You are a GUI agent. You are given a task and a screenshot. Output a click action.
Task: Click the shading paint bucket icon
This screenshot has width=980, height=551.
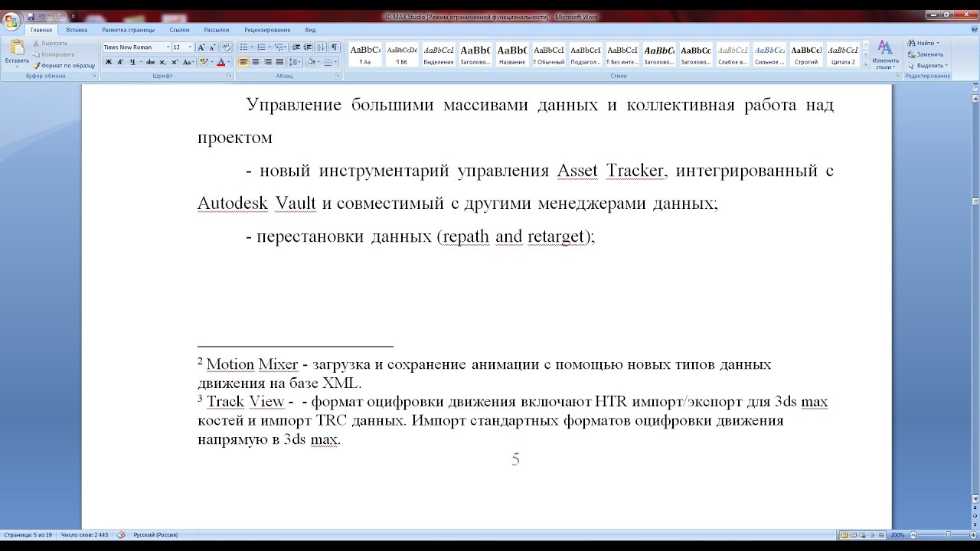310,62
